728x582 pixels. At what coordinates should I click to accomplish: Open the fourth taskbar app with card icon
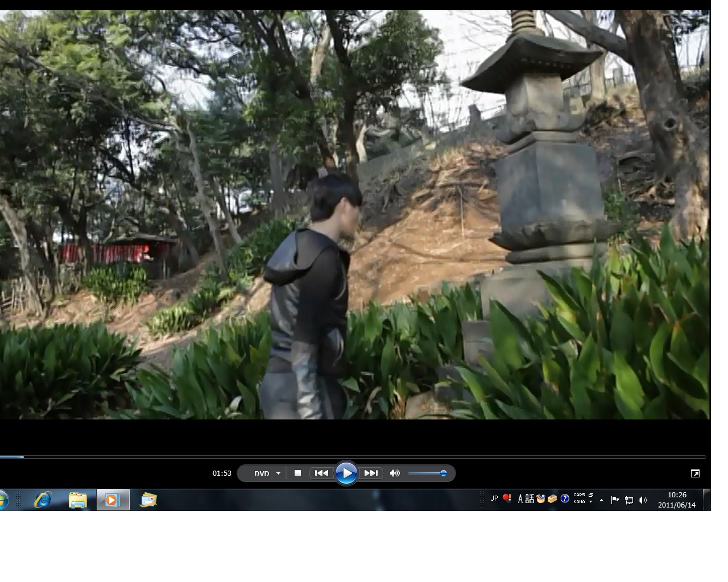(x=148, y=500)
